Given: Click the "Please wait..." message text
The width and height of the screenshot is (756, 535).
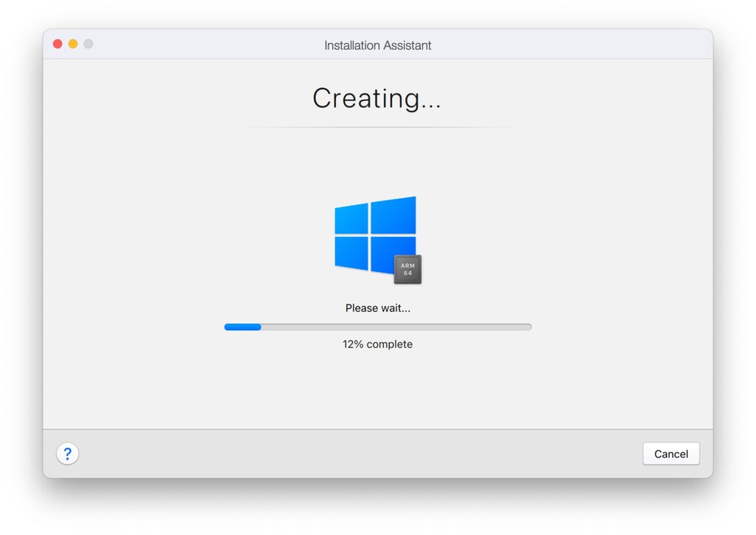Looking at the screenshot, I should coord(377,308).
